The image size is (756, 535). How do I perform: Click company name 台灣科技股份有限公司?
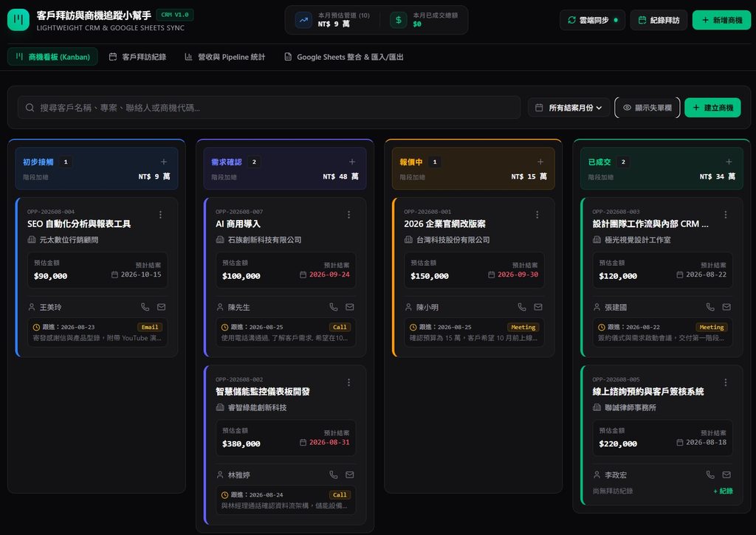453,240
